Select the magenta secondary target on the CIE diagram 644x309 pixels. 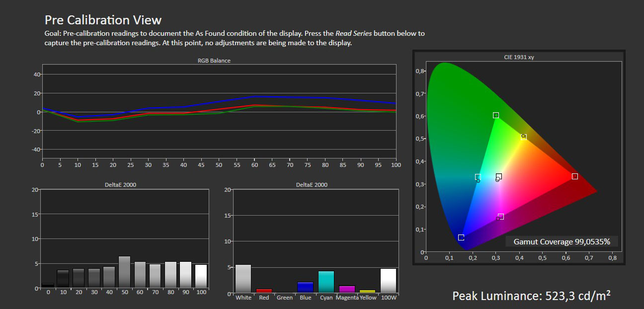click(501, 216)
